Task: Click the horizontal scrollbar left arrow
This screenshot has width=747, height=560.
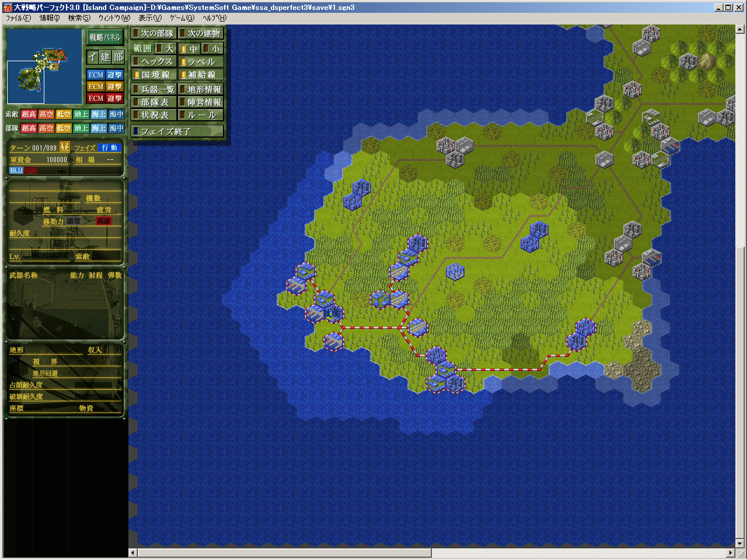Action: tap(132, 552)
